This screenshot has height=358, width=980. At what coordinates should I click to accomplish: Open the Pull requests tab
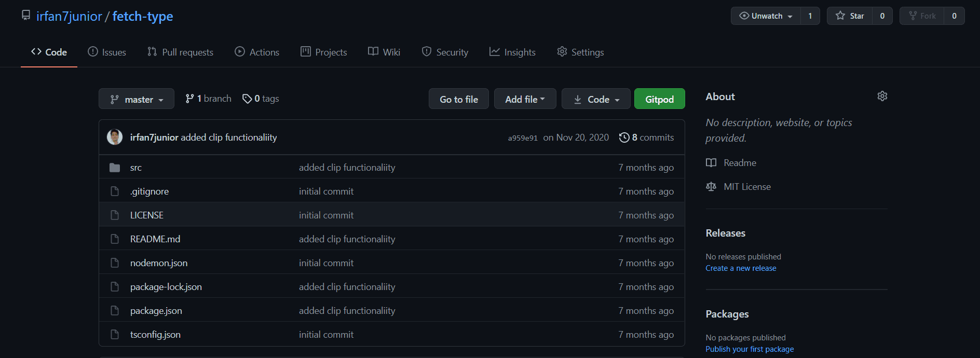180,52
